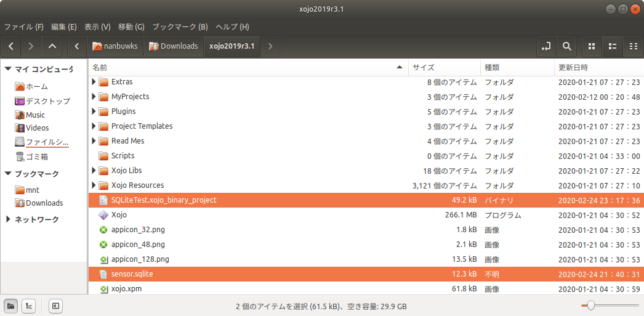Click the status bar selection summary text
This screenshot has height=316, width=644.
[x=321, y=306]
